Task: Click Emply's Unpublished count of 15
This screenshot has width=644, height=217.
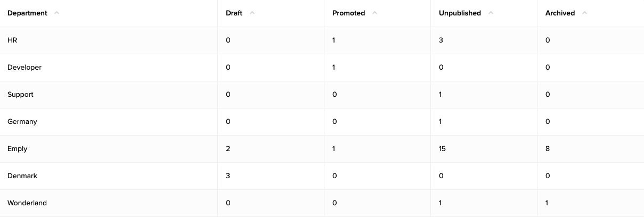Action: 442,149
